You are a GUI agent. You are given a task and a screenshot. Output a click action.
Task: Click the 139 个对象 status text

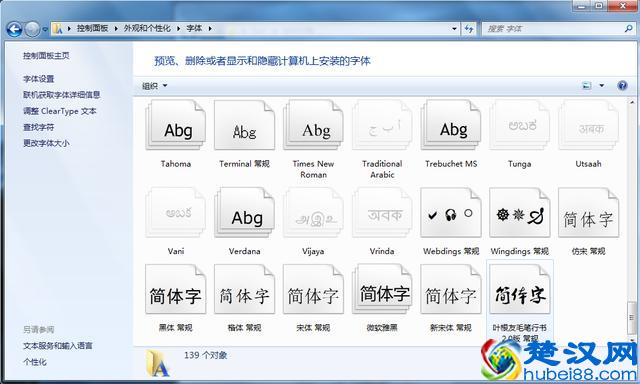click(x=205, y=355)
